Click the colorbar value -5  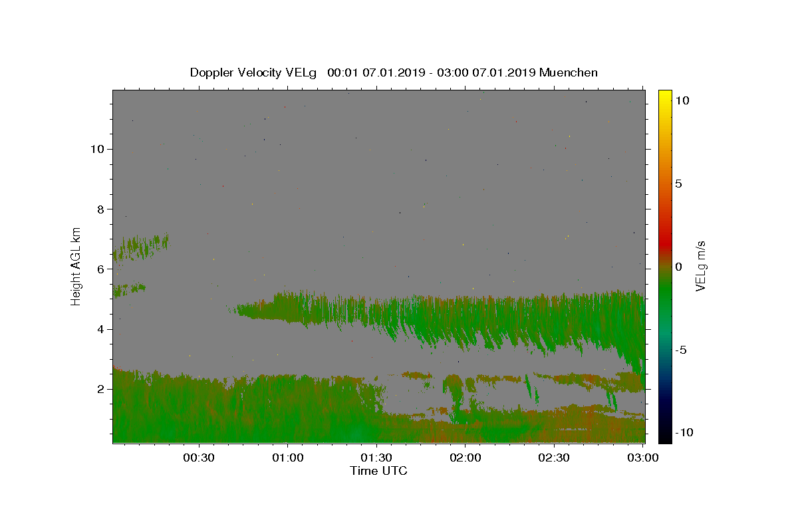680,350
